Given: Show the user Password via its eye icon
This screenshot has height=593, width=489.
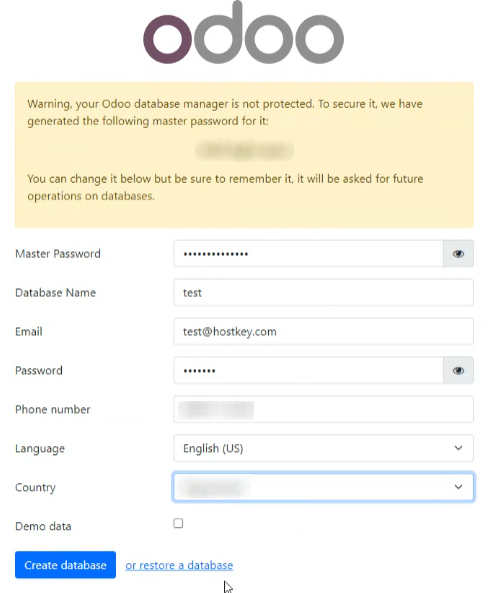Looking at the screenshot, I should tap(458, 370).
